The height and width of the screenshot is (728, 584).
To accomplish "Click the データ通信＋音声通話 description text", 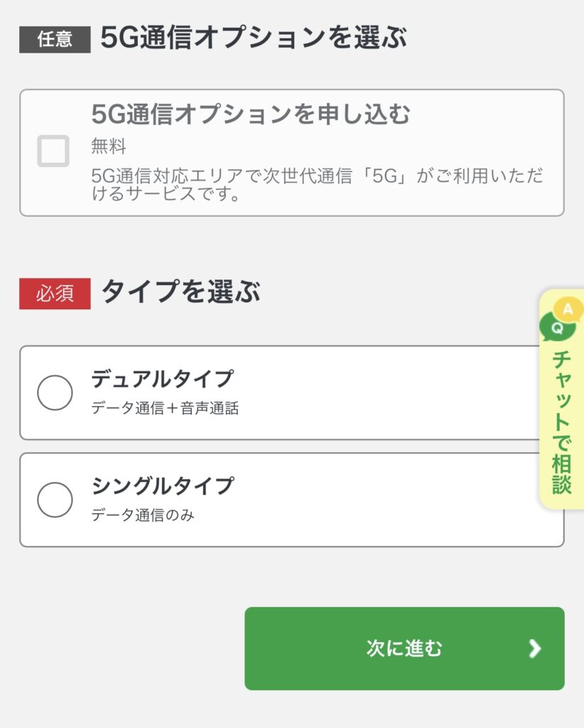I will (165, 408).
